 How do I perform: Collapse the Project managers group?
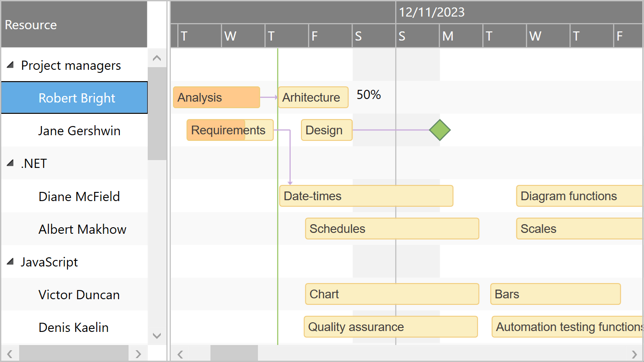click(10, 65)
